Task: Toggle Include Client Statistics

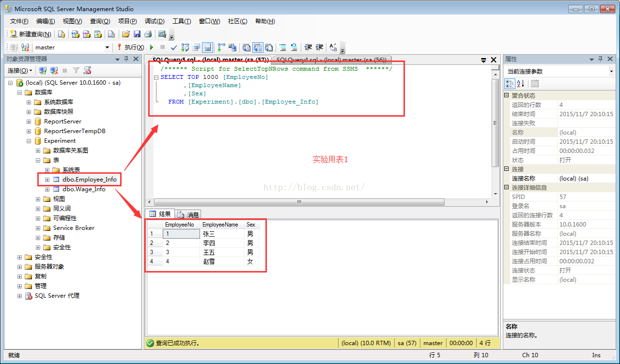Action: 232,47
